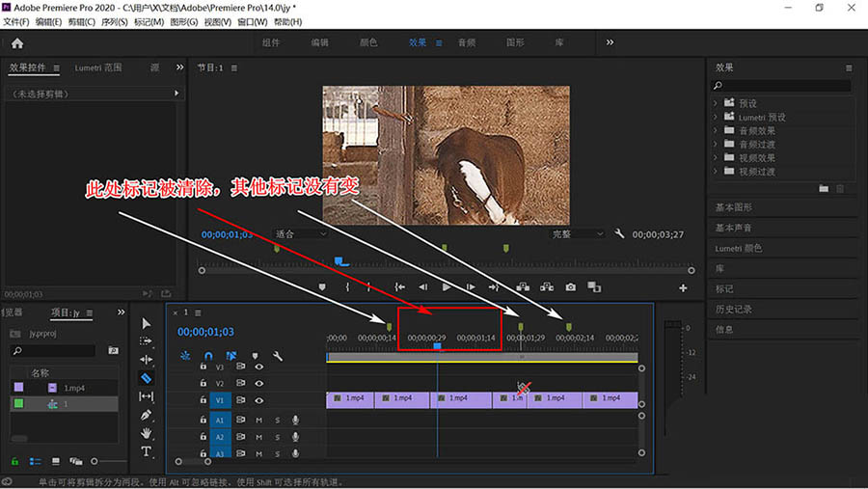
Task: Hide the V1 track output eye
Action: point(258,398)
